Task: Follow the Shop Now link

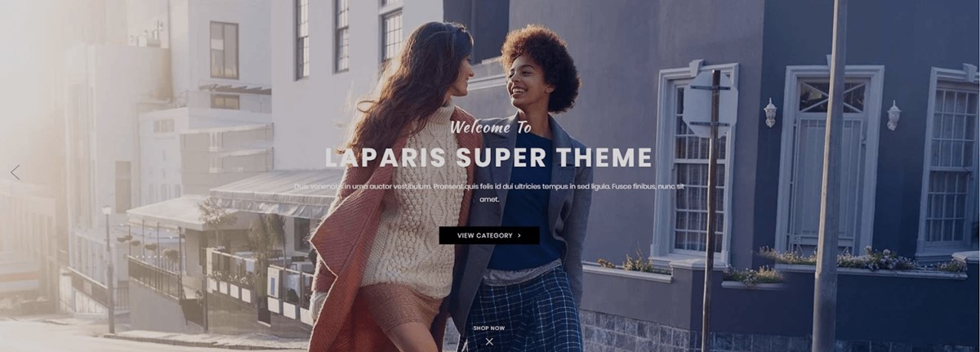Action: [x=489, y=327]
